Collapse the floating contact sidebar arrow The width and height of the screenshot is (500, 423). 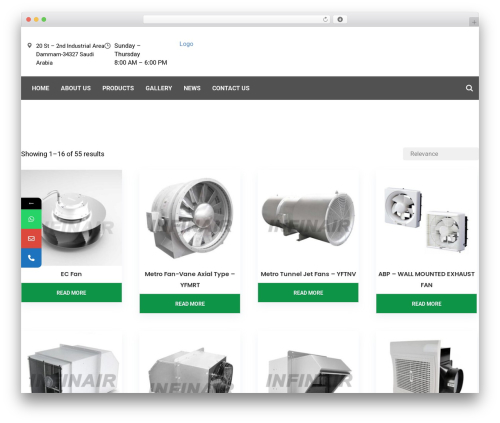[x=31, y=203]
